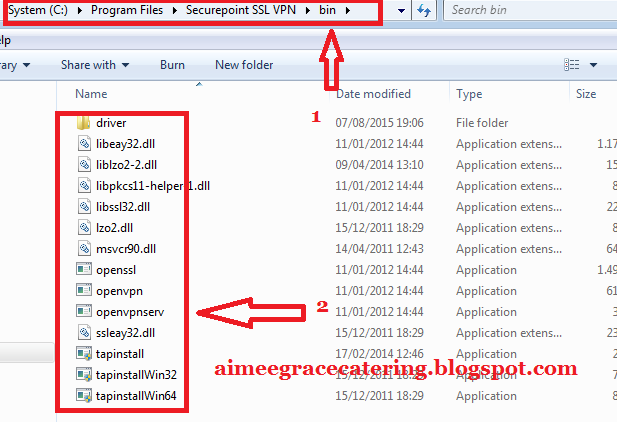Click date 09/04/2014 13:10
617x422 pixels.
[379, 165]
